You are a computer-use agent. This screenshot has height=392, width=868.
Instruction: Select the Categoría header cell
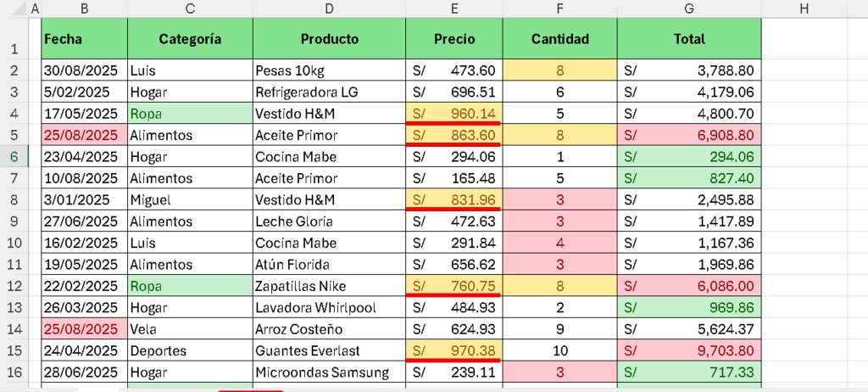(190, 39)
